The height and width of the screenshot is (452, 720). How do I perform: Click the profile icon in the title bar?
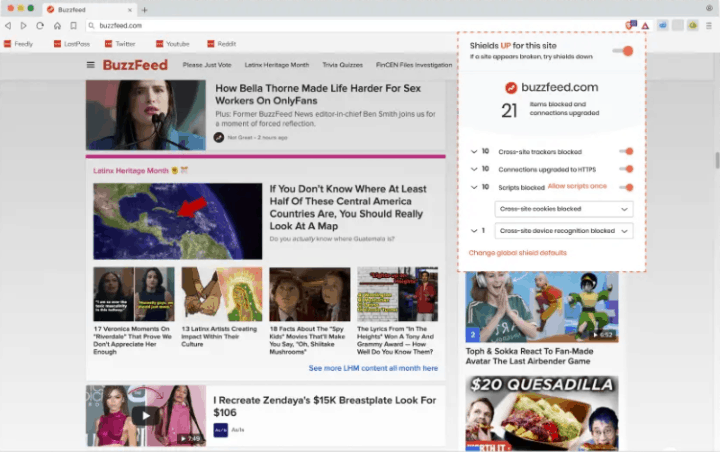click(x=709, y=8)
